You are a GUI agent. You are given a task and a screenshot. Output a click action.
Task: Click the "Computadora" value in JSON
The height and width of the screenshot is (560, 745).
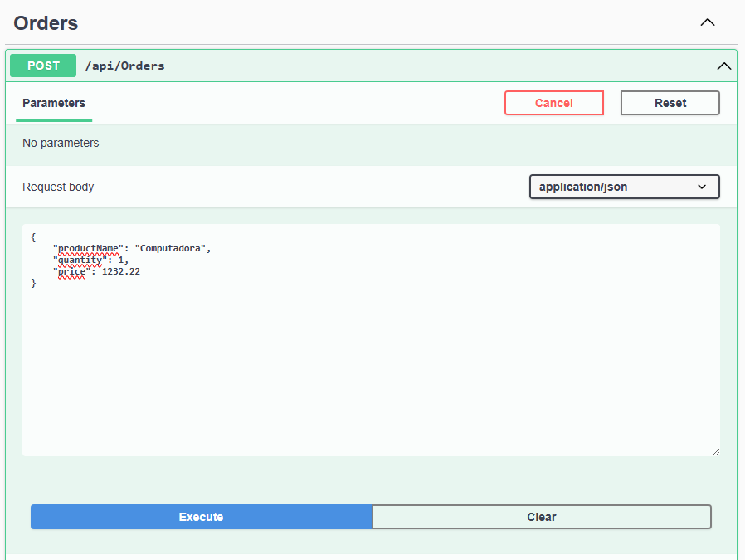tap(170, 248)
